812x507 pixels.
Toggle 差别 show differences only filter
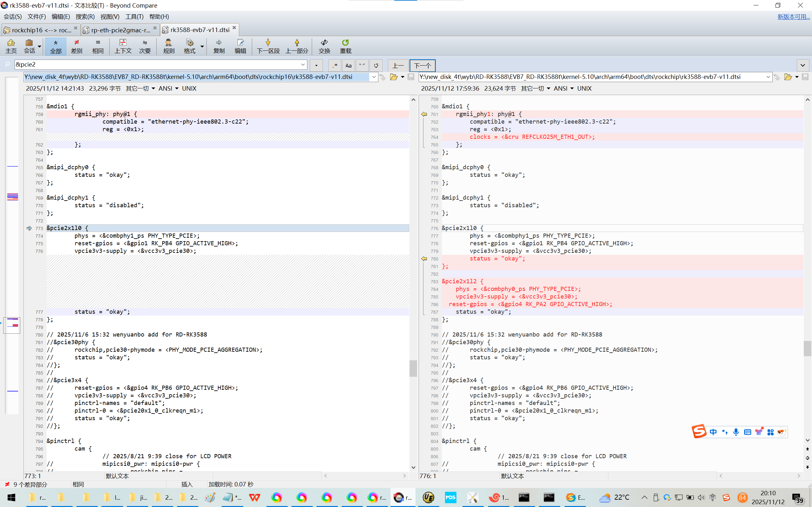coord(76,46)
